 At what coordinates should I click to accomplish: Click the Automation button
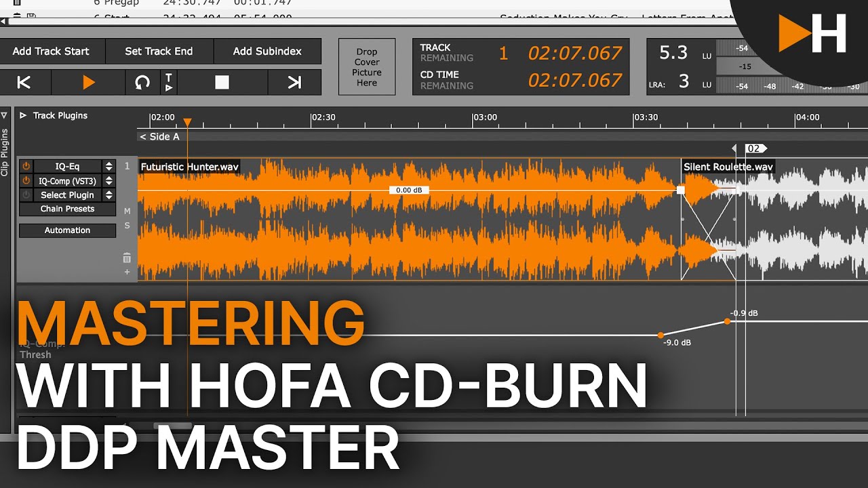(67, 230)
